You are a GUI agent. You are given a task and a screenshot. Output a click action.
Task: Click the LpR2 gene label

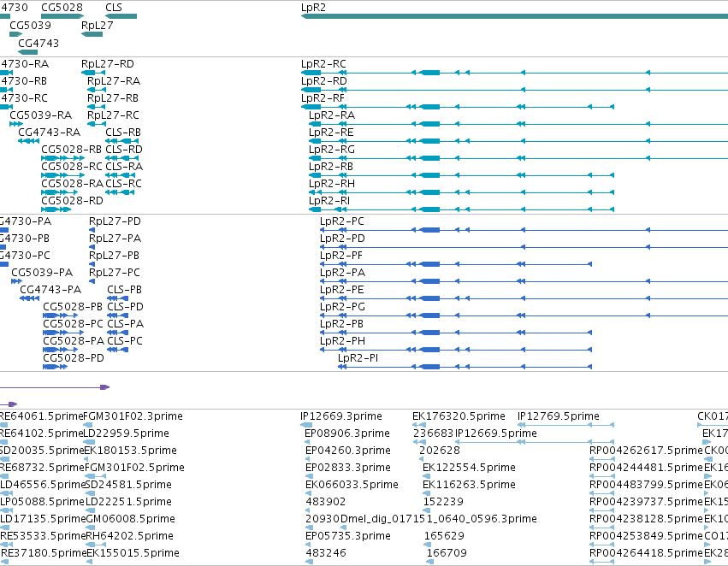click(313, 8)
